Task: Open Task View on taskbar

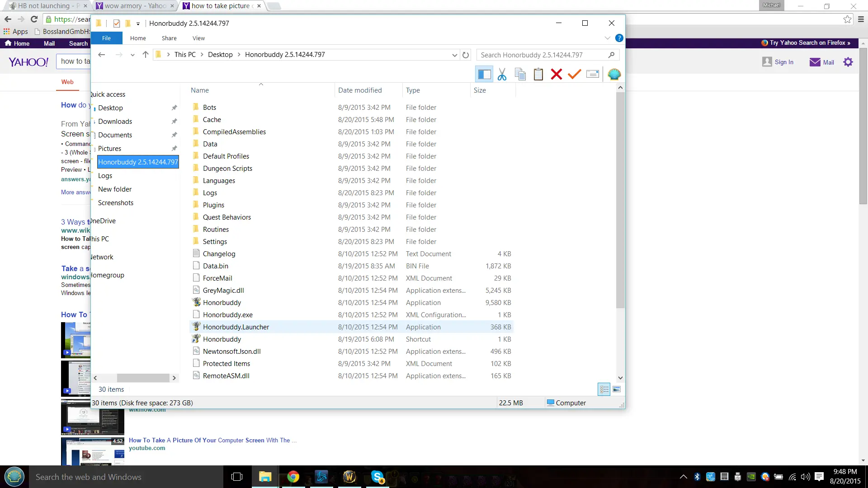Action: (237, 477)
